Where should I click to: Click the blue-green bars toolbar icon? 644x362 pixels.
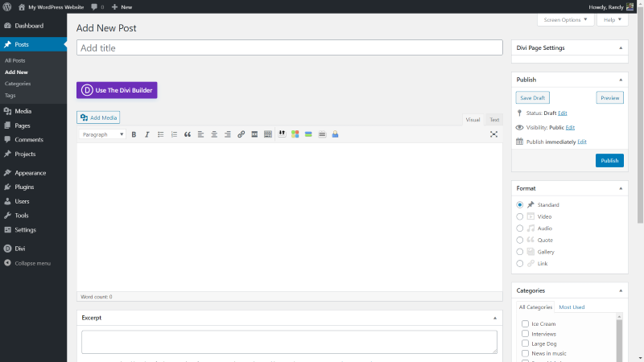click(x=308, y=134)
